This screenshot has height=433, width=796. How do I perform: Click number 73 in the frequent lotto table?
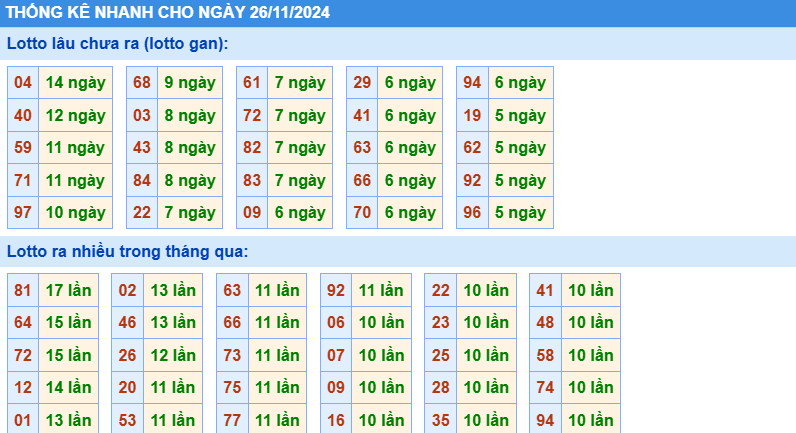(x=232, y=355)
